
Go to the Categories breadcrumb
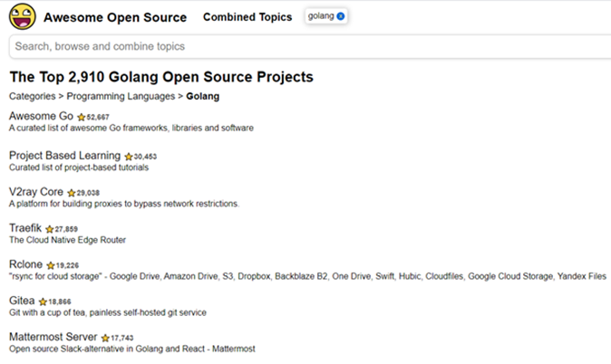point(33,96)
